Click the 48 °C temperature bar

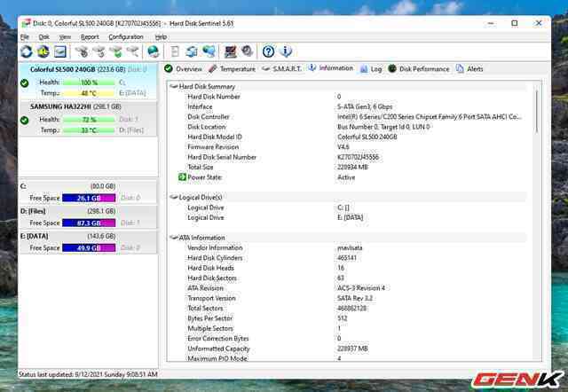tap(89, 93)
